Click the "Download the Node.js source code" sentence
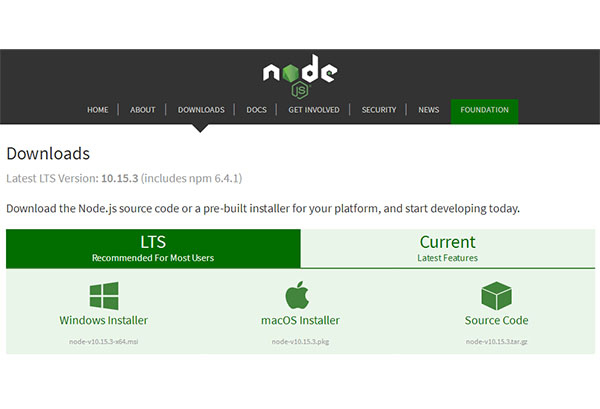This screenshot has height=409, width=600. (x=263, y=209)
